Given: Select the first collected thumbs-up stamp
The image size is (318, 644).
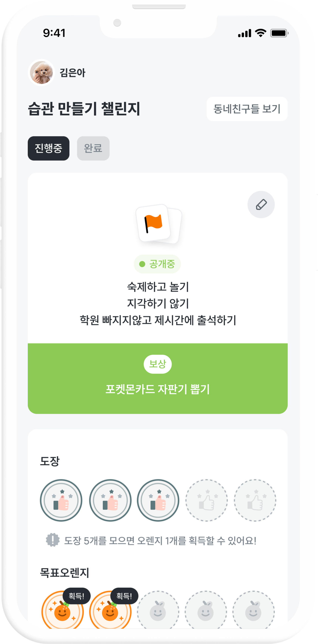Looking at the screenshot, I should point(61,500).
